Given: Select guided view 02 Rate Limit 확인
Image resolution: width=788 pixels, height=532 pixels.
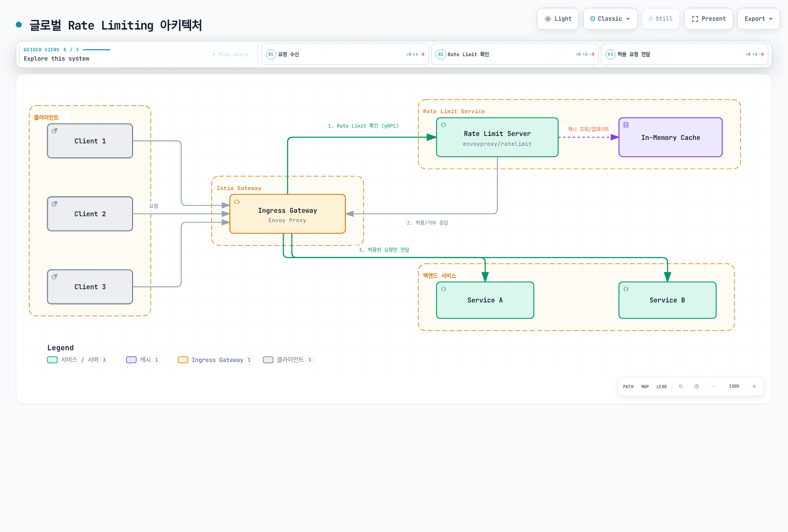Looking at the screenshot, I should (x=515, y=54).
